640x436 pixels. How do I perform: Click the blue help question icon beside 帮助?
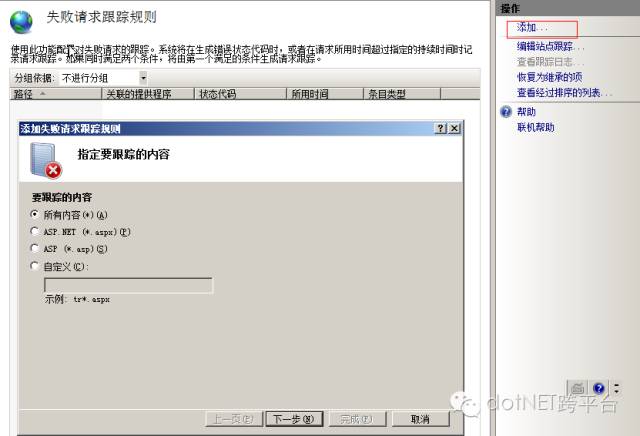[x=506, y=111]
